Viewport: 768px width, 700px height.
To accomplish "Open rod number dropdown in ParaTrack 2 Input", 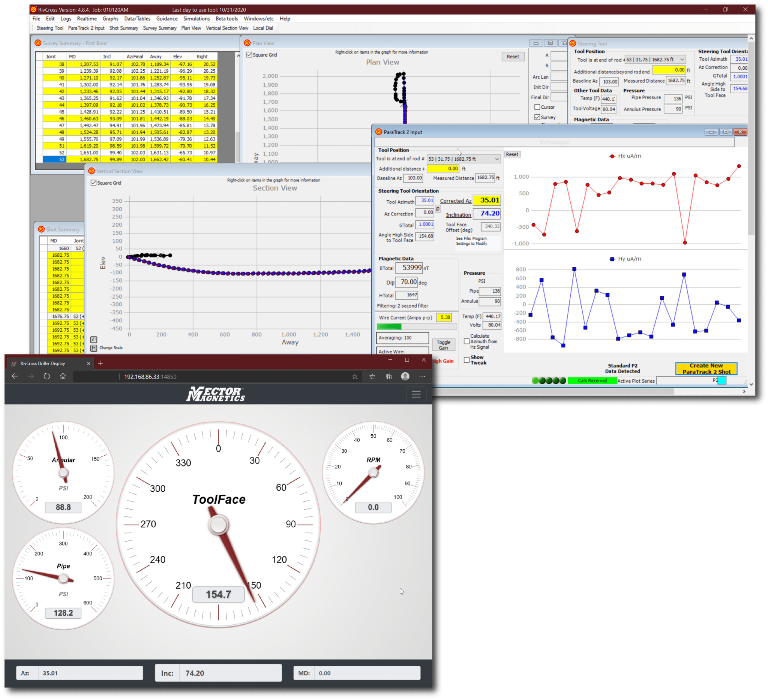I will (x=496, y=159).
